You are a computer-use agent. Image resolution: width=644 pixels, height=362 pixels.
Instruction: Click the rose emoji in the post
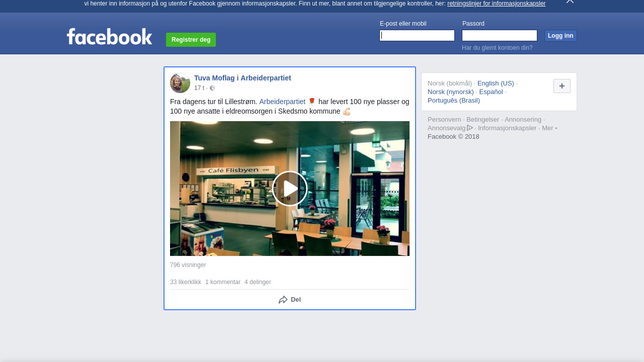pyautogui.click(x=312, y=102)
